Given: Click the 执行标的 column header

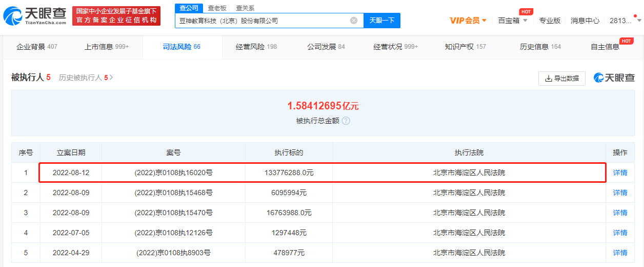Looking at the screenshot, I should [x=289, y=152].
